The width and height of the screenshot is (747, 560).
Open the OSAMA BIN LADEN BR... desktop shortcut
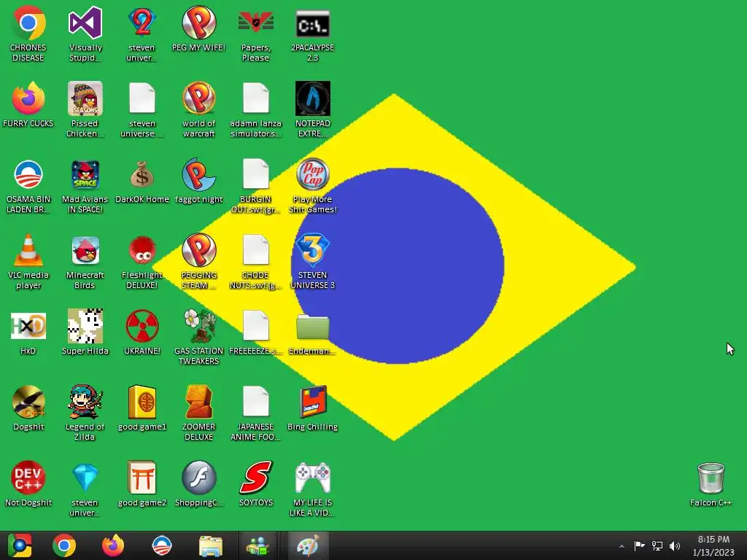[x=28, y=175]
